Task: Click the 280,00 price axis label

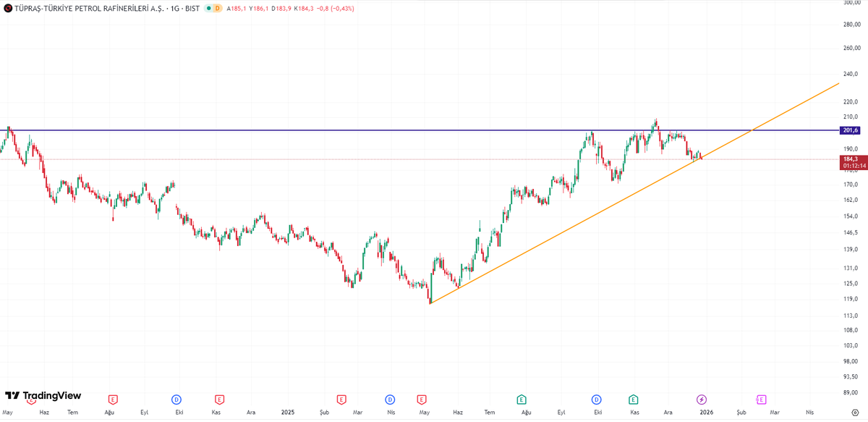Action: point(851,25)
